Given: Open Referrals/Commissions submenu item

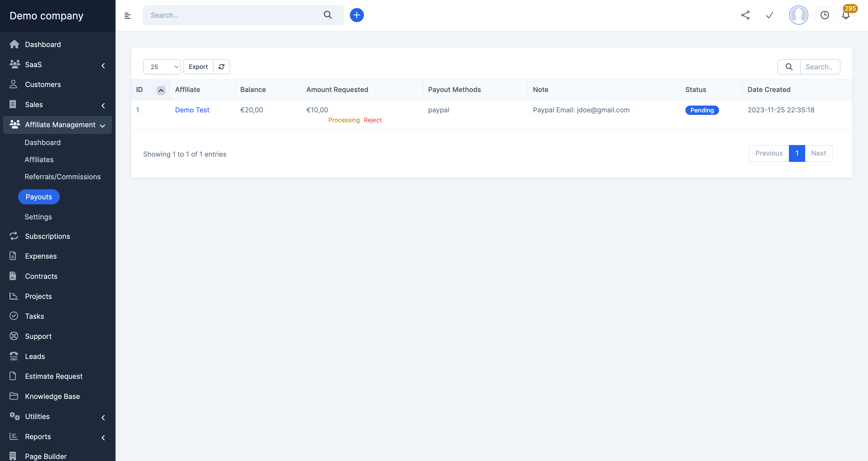Looking at the screenshot, I should pos(63,177).
